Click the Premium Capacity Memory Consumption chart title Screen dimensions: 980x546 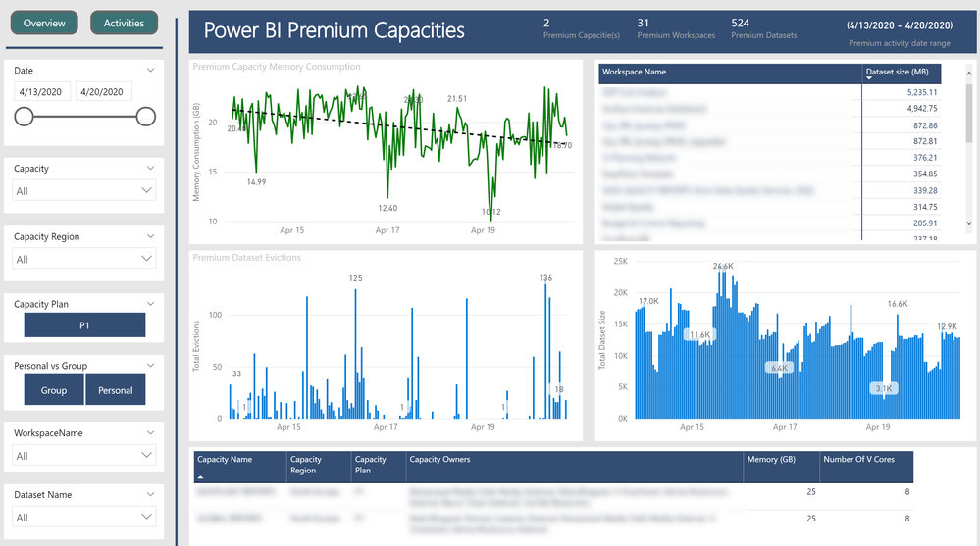pos(277,67)
